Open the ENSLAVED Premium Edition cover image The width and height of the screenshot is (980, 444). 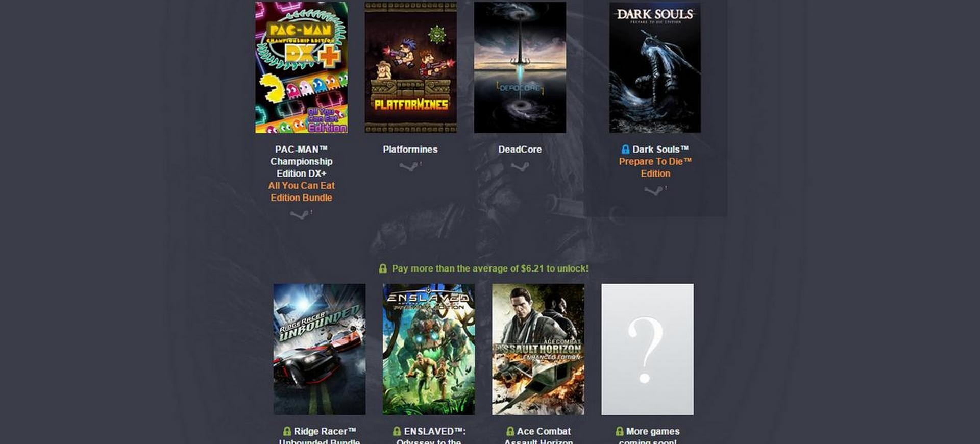click(428, 349)
